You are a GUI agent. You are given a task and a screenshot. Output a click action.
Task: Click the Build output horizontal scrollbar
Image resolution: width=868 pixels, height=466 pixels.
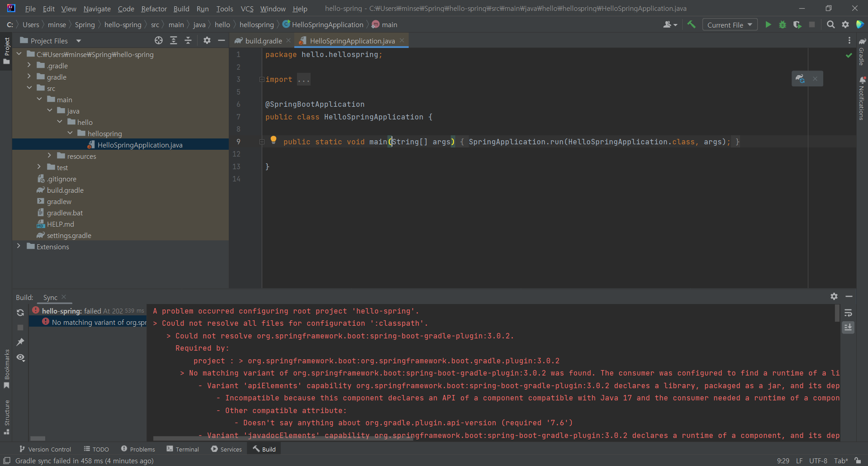tap(283, 438)
